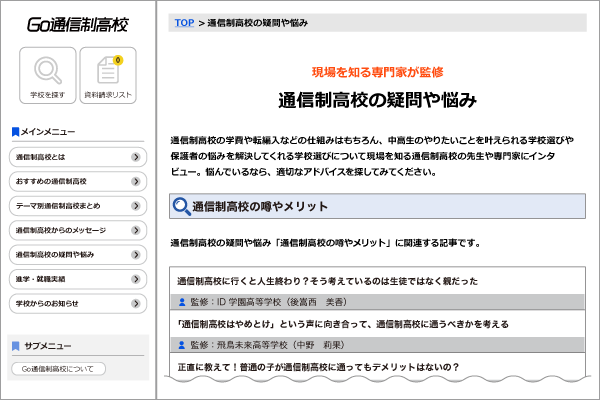Click the blue bookmark icon beside メインメニュー

tap(15, 132)
